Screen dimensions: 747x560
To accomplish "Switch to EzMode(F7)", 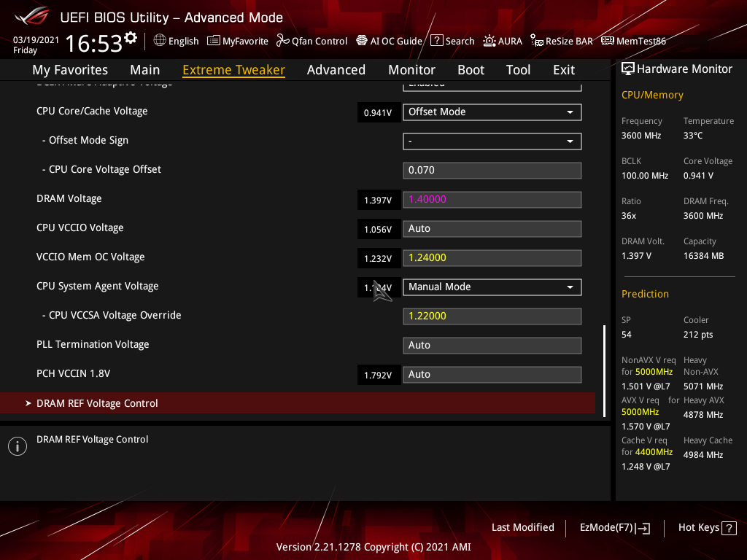I will (614, 528).
